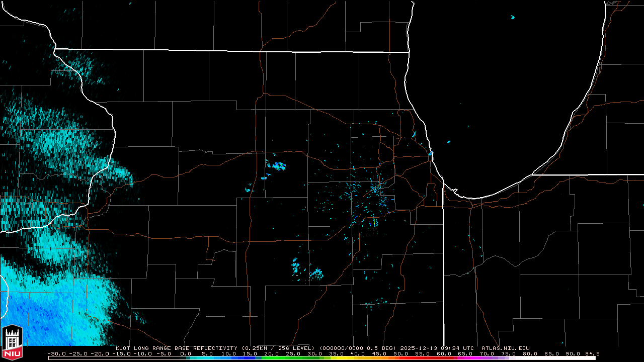Click the '(0.25KM / 256 LEVEL)' resolution text

click(x=278, y=348)
